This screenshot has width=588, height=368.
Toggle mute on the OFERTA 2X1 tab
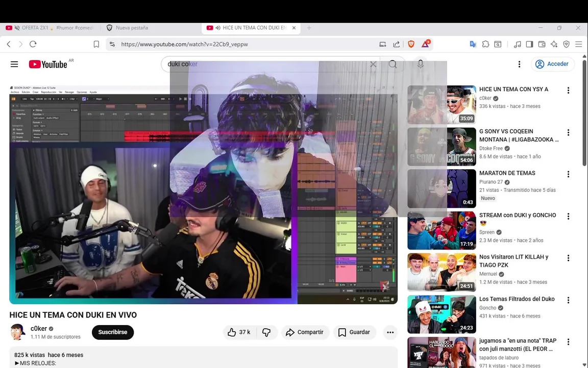pyautogui.click(x=17, y=28)
